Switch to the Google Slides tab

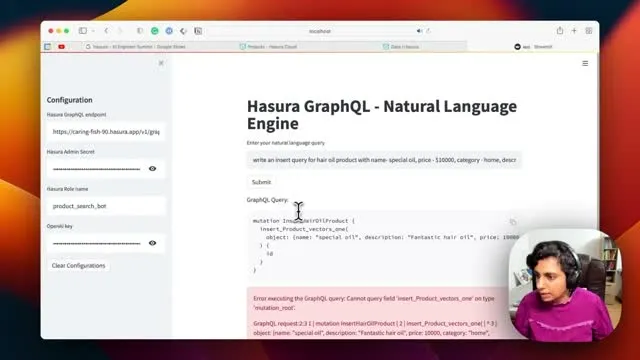pyautogui.click(x=136, y=47)
